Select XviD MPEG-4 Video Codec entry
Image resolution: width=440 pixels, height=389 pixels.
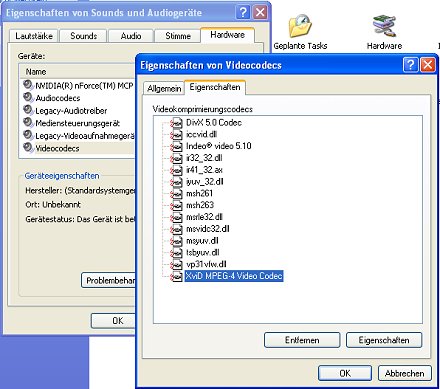pos(234,276)
